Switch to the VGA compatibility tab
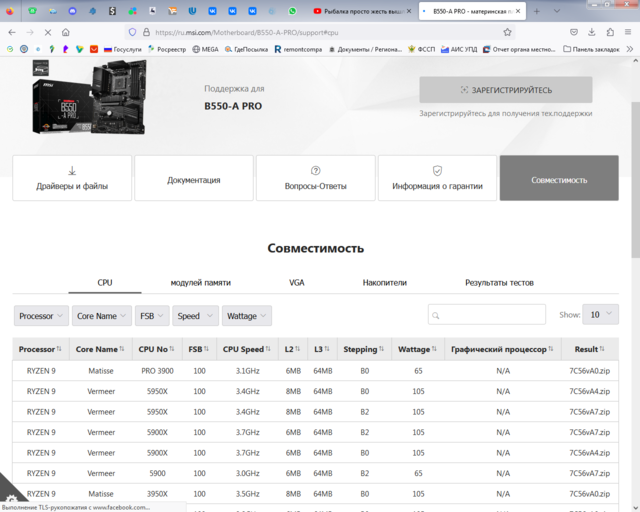The width and height of the screenshot is (640, 512). [297, 283]
